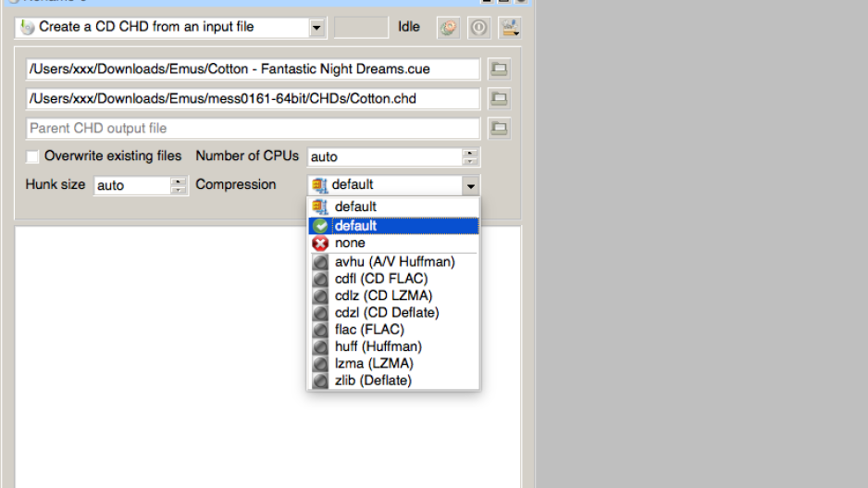Toggle huff (Huffman) compressor
868x488 pixels.
coord(393,346)
